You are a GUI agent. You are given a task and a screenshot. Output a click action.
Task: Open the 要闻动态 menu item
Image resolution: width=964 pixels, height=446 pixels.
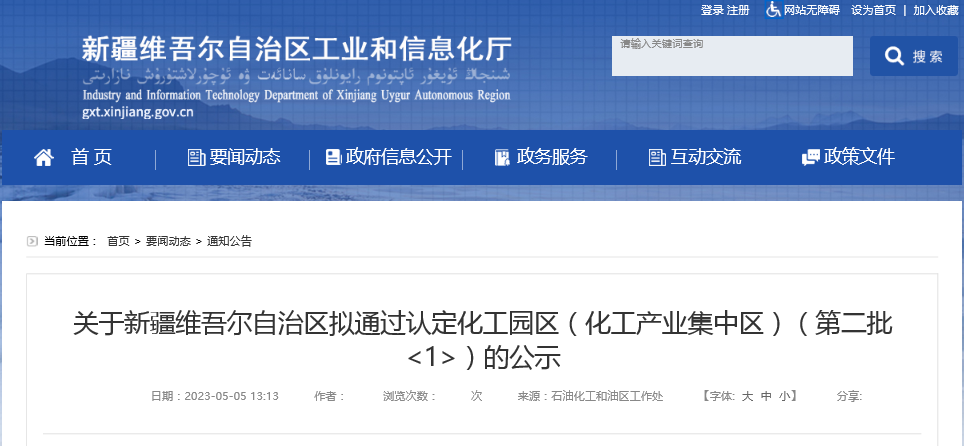(244, 158)
